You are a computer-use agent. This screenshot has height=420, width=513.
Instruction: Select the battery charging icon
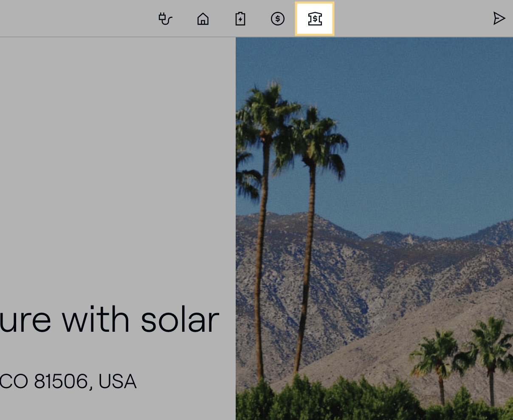240,19
